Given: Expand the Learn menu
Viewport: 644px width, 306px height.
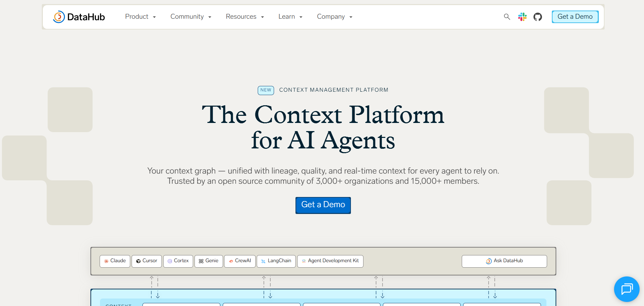Looking at the screenshot, I should pyautogui.click(x=290, y=17).
